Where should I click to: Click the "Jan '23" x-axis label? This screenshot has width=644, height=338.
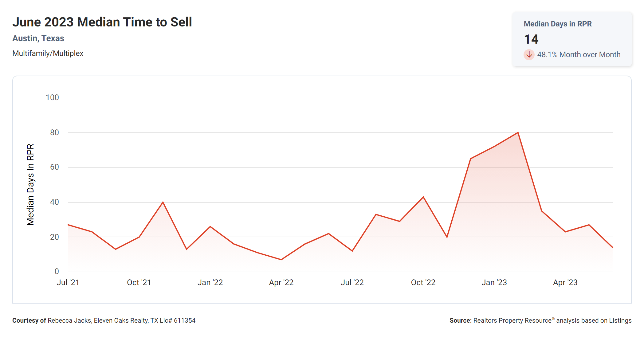click(x=494, y=282)
